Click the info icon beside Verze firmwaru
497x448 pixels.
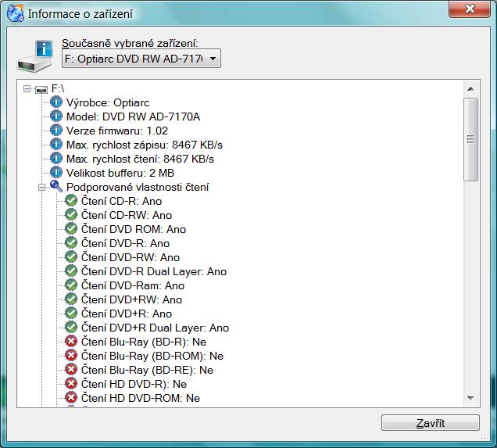click(56, 131)
